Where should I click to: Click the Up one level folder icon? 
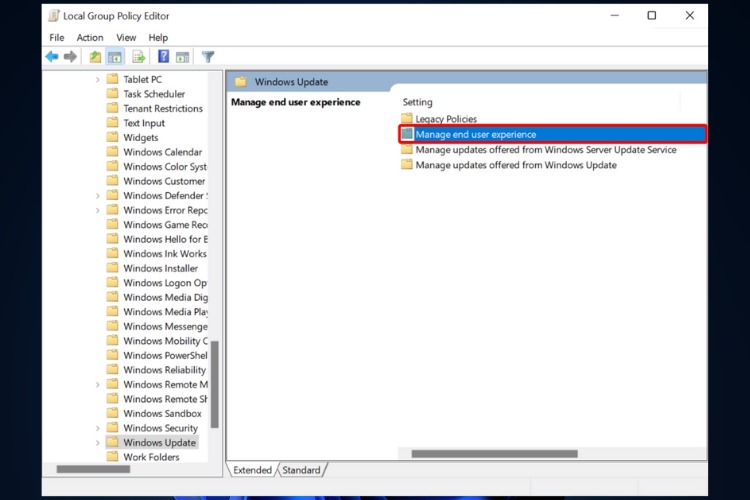tap(95, 57)
